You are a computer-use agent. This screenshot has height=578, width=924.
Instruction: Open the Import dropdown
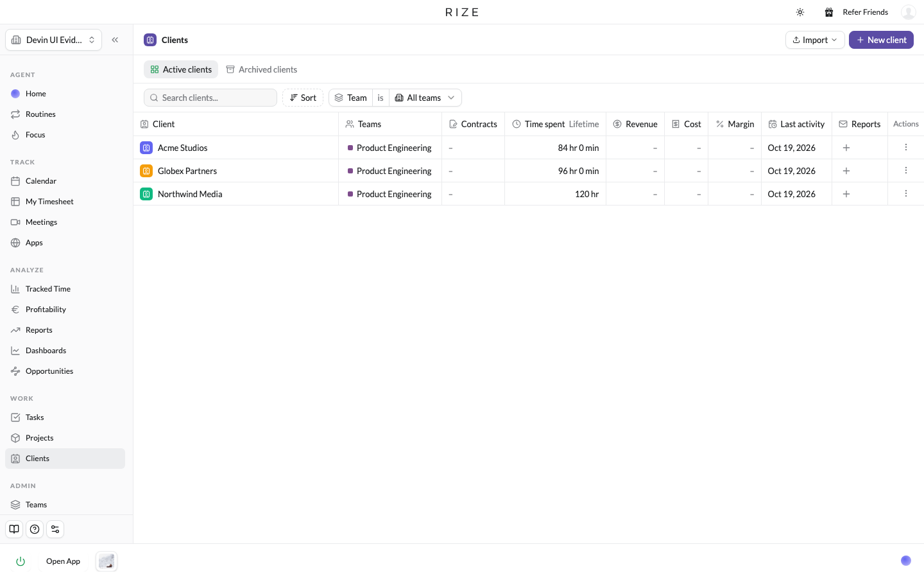tap(815, 40)
